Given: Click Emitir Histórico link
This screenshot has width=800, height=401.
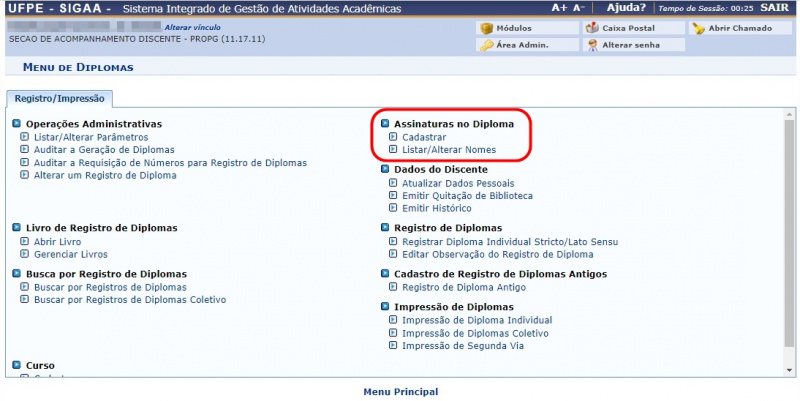Looking at the screenshot, I should [x=437, y=208].
